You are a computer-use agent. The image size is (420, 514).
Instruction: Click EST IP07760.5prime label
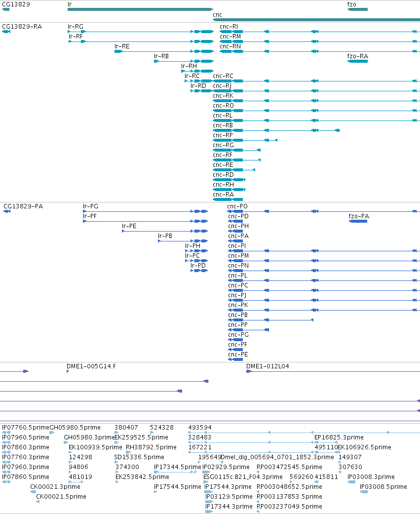pyautogui.click(x=26, y=428)
